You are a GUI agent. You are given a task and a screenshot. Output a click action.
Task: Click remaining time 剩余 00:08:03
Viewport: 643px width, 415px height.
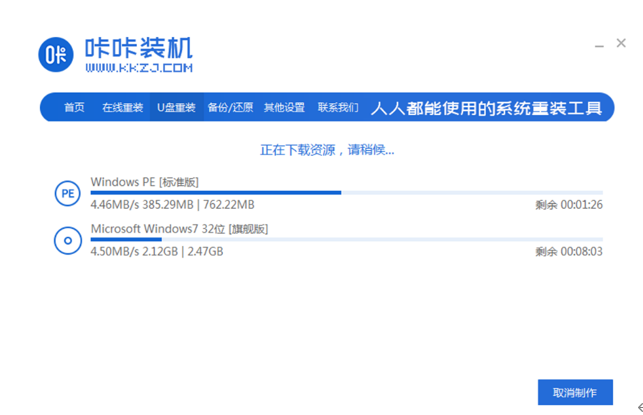click(x=569, y=251)
